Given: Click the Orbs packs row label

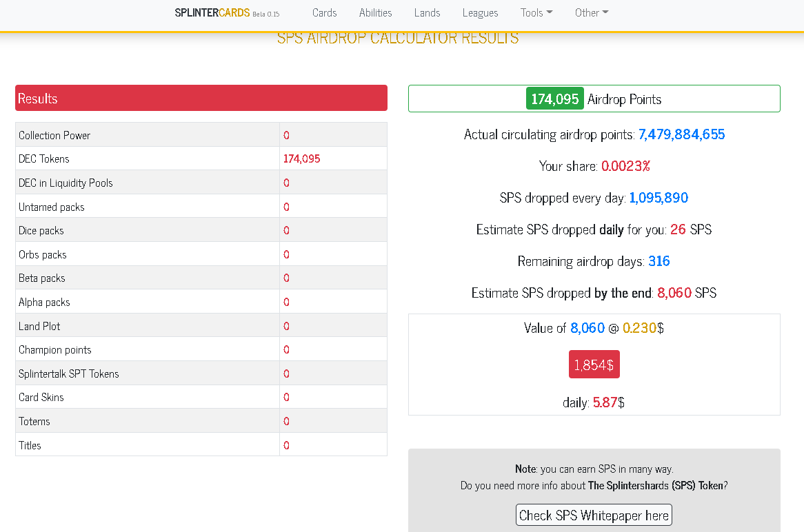Looking at the screenshot, I should (x=43, y=255).
